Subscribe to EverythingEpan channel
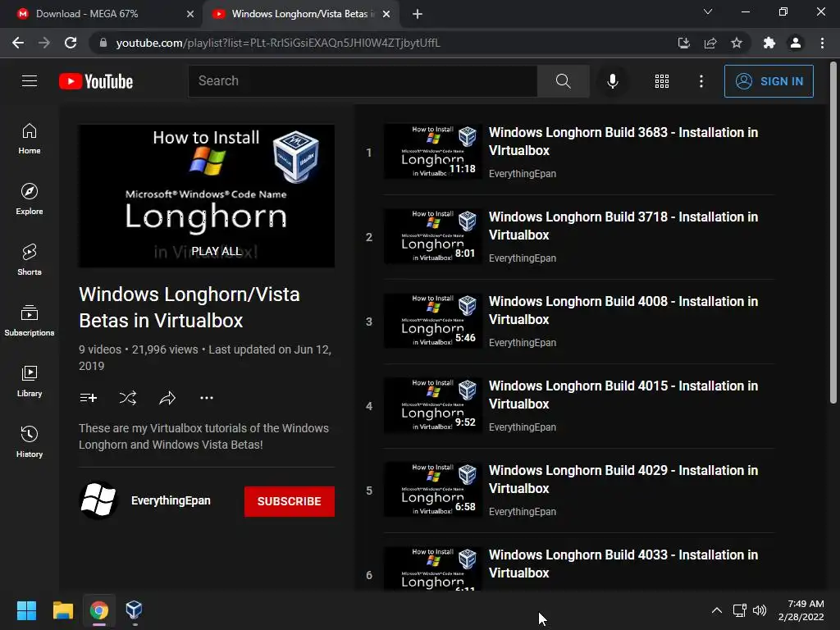Screen dimensions: 840x630 click(290, 501)
